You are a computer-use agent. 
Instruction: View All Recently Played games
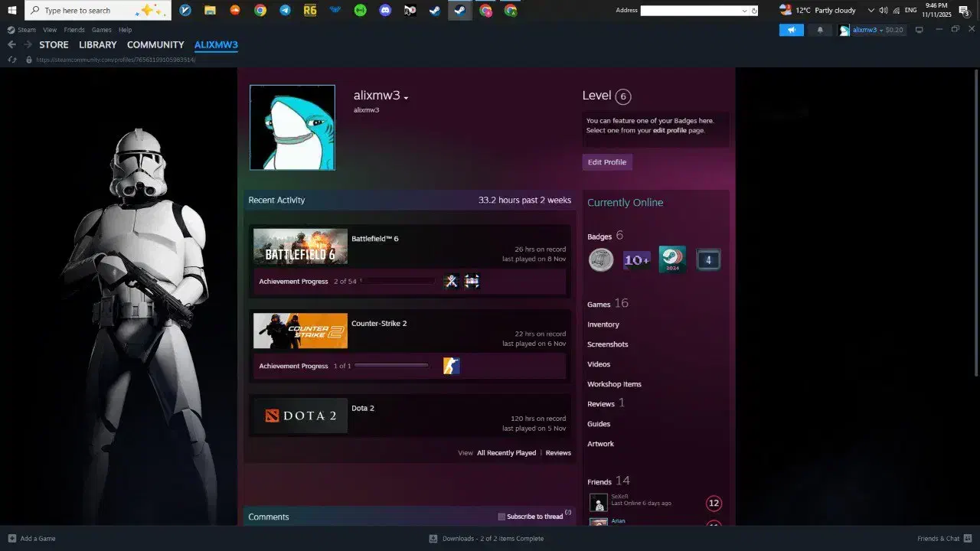click(506, 453)
